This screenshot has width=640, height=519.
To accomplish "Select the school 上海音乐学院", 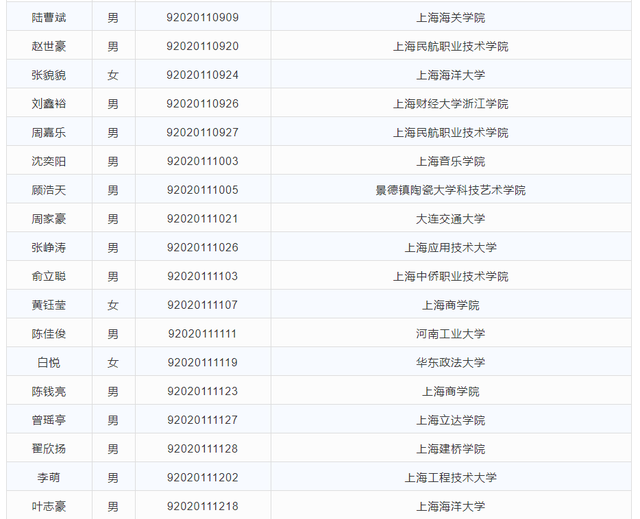I will [x=451, y=161].
